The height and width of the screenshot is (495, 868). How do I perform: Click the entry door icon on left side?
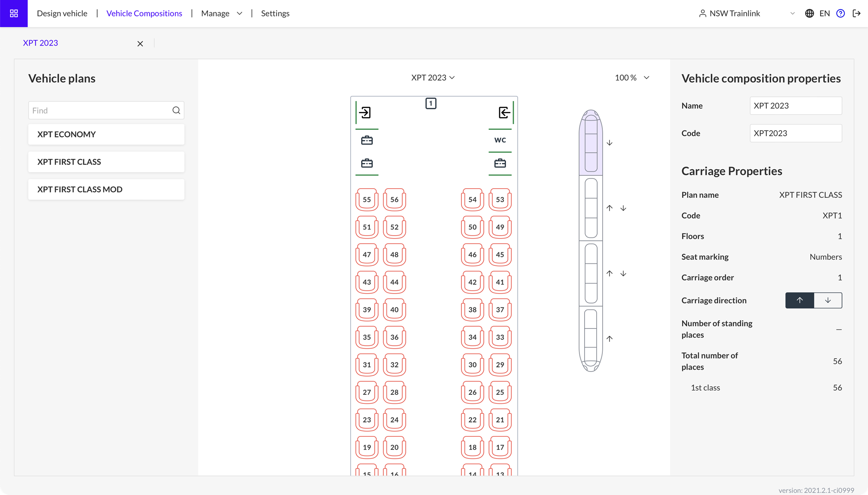[x=365, y=113]
